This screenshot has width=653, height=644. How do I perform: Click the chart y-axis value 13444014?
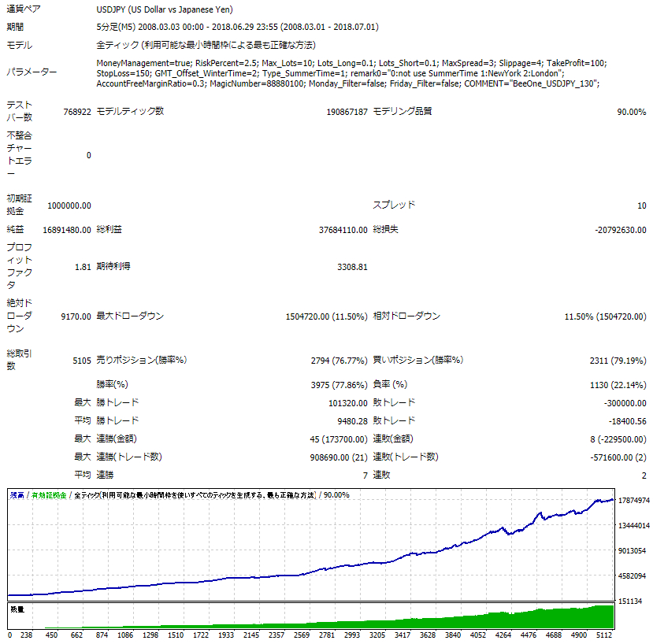[634, 526]
